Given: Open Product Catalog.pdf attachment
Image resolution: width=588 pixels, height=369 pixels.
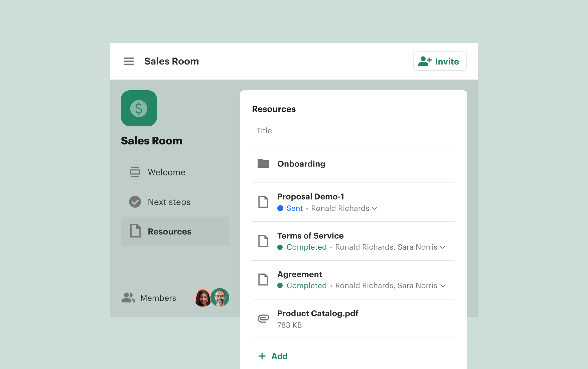Looking at the screenshot, I should pos(318,314).
